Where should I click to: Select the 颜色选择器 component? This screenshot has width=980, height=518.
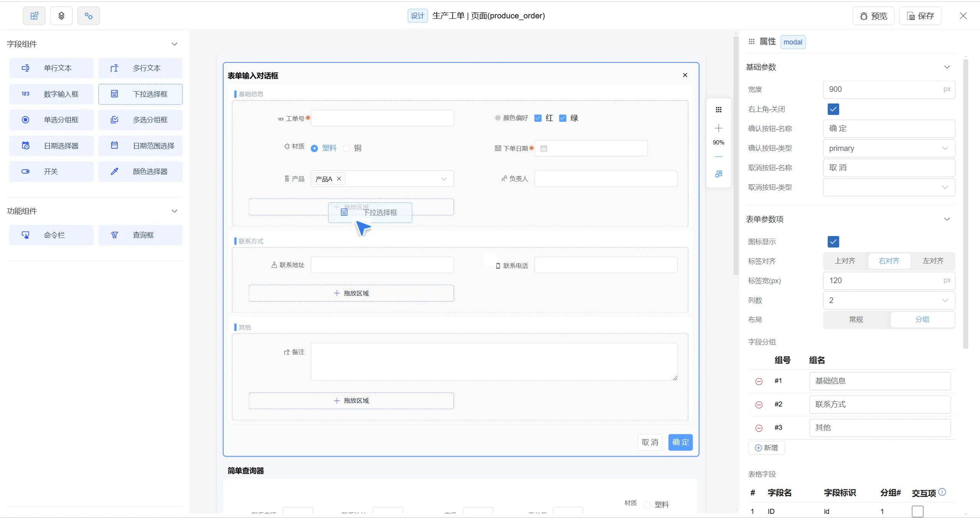coord(140,171)
